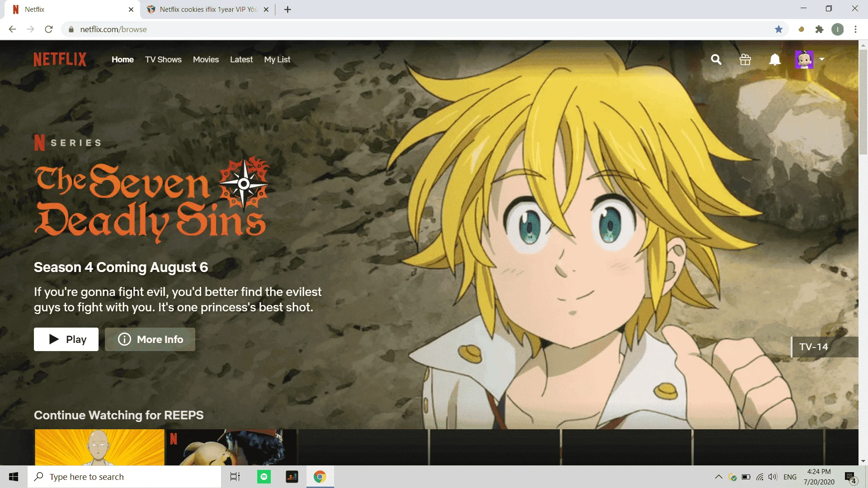The width and height of the screenshot is (868, 488).
Task: Open the cookie extension icon
Action: [801, 29]
